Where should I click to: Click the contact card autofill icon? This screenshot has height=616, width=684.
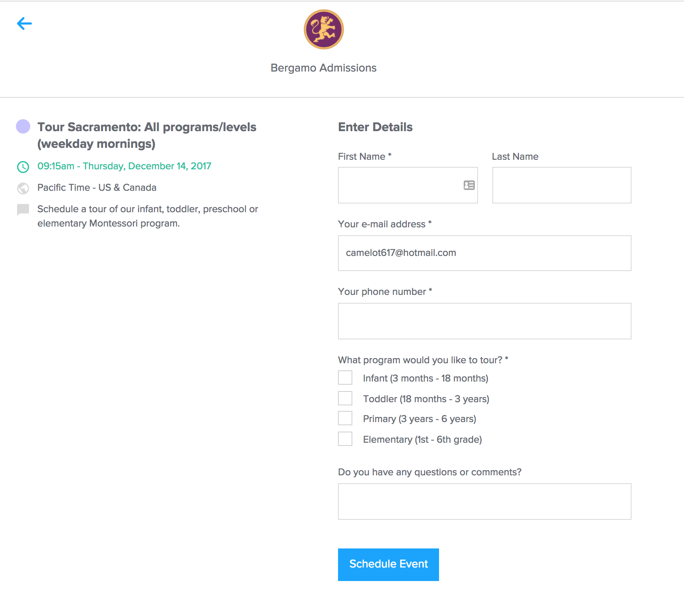[x=469, y=185]
